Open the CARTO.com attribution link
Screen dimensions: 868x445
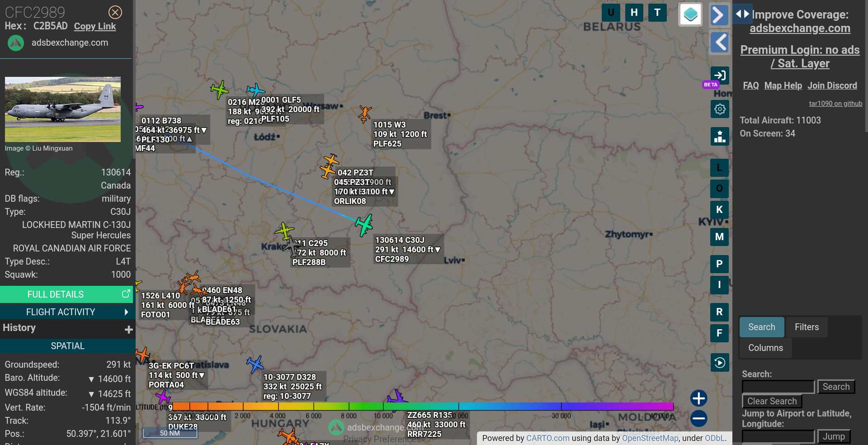click(548, 438)
